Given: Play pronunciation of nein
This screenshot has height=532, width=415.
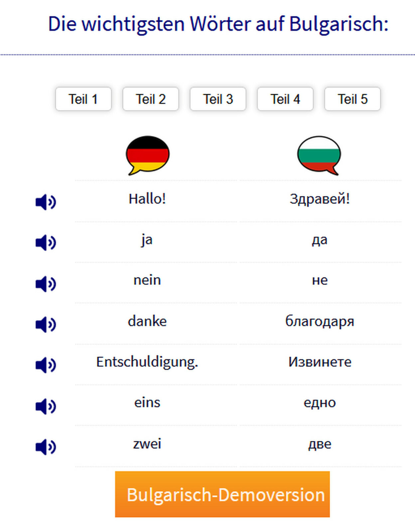Looking at the screenshot, I should coord(46,284).
